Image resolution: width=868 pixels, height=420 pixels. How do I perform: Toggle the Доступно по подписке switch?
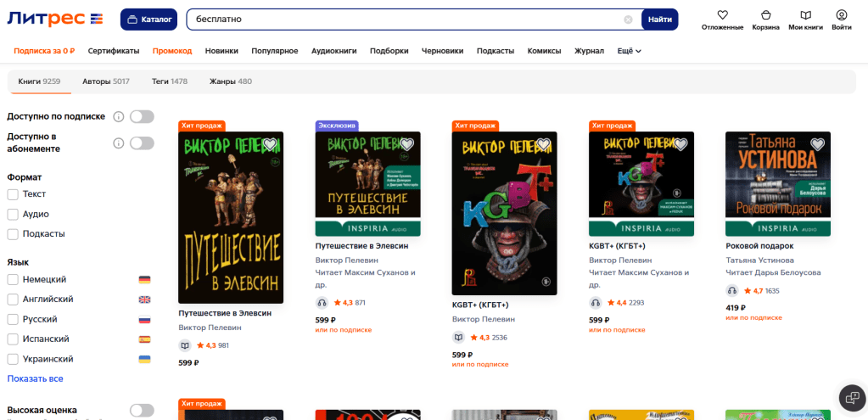tap(142, 117)
